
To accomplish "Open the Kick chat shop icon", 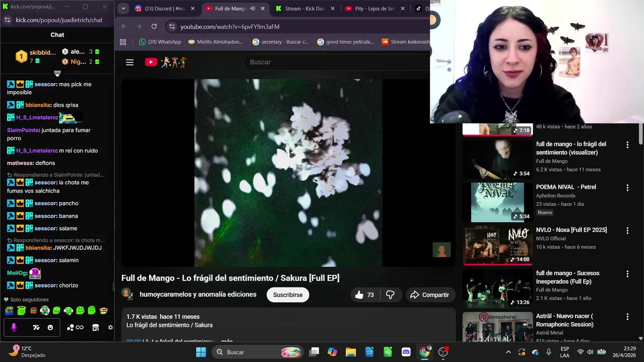I will click(x=96, y=327).
